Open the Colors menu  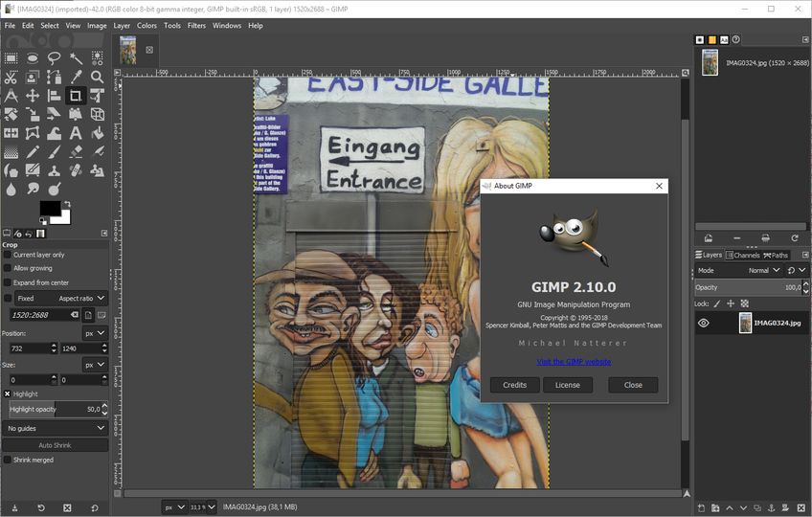pyautogui.click(x=147, y=26)
